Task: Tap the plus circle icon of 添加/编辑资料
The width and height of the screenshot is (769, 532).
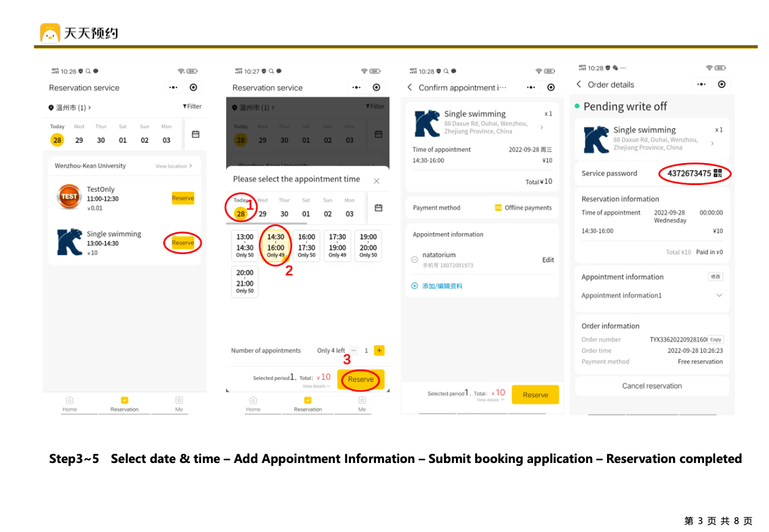Action: [414, 286]
